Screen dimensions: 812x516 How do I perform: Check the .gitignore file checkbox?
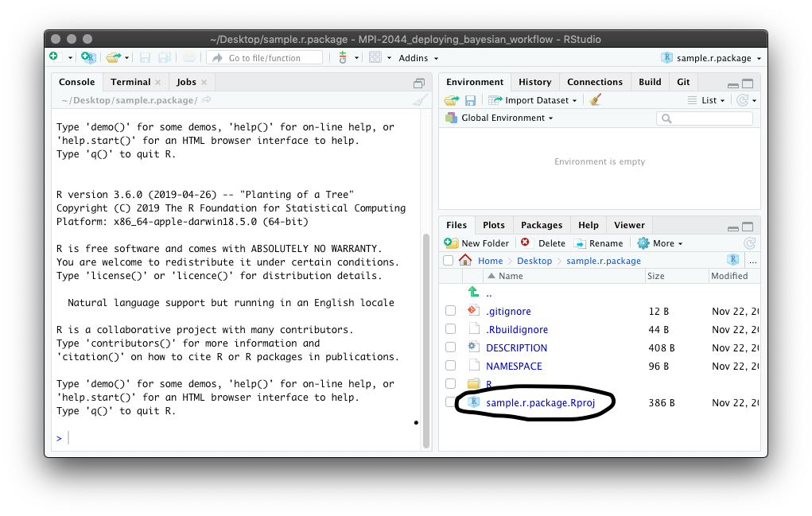(x=450, y=311)
